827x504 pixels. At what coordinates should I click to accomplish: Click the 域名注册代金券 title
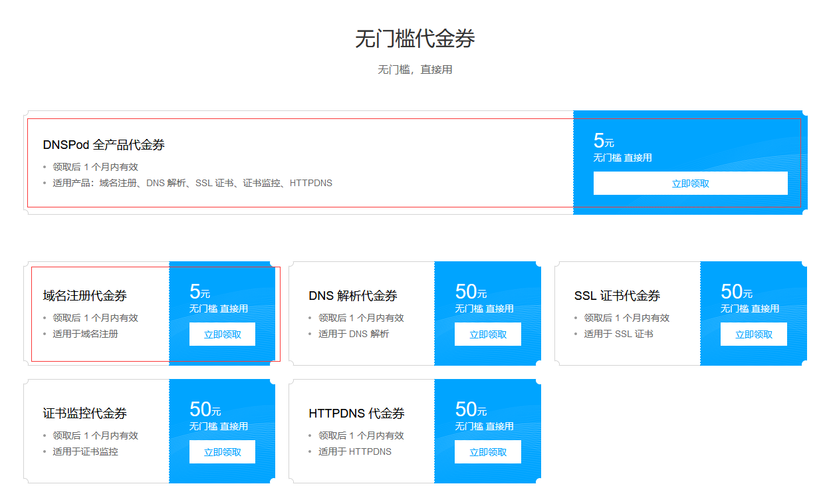tap(85, 296)
